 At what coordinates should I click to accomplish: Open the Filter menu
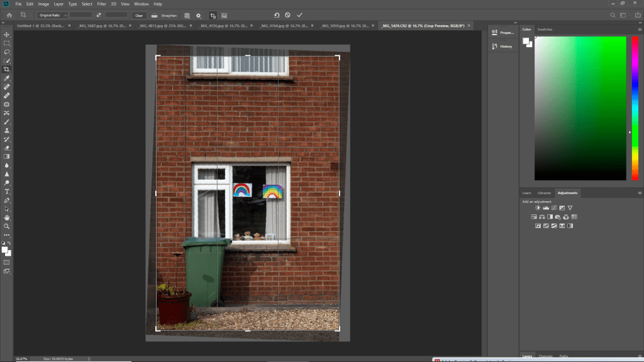[101, 4]
